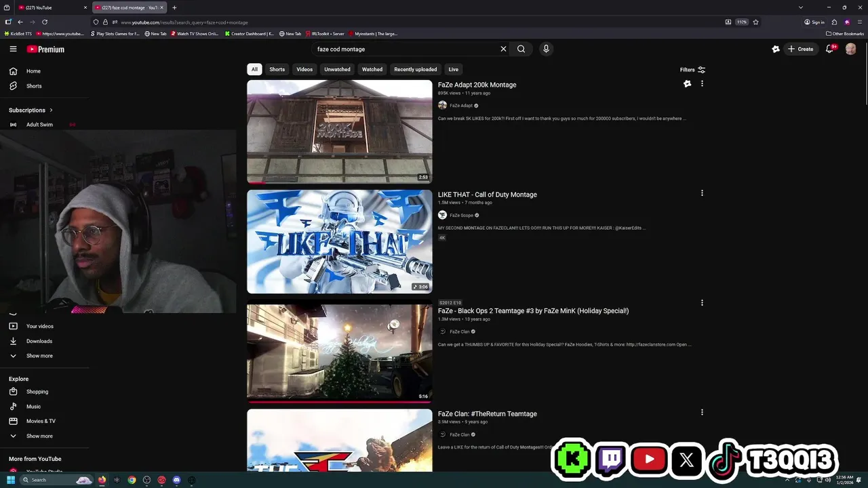Image resolution: width=868 pixels, height=488 pixels.
Task: Open the list all tabs dropdown arrow
Action: click(x=800, y=7)
